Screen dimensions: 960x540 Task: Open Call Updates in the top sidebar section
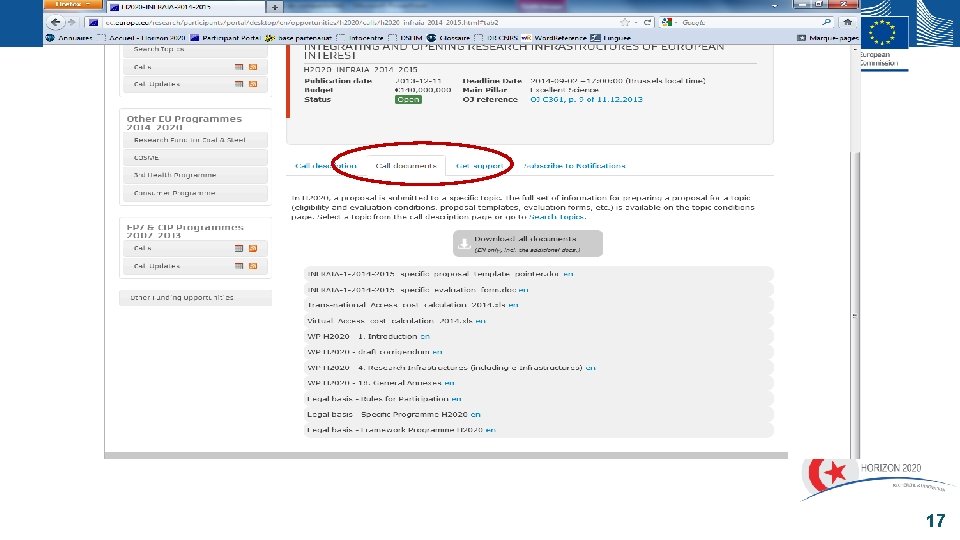tap(157, 84)
